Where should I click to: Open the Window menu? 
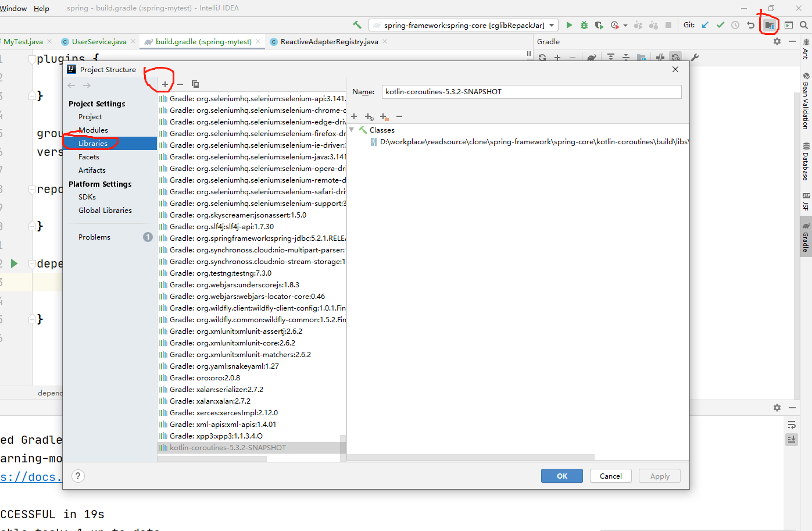coord(13,8)
